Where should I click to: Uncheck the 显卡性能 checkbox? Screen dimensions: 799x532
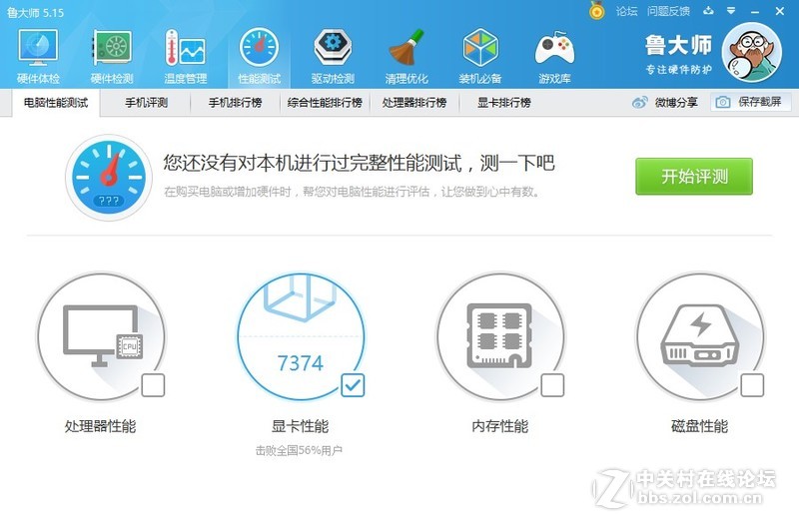(353, 385)
